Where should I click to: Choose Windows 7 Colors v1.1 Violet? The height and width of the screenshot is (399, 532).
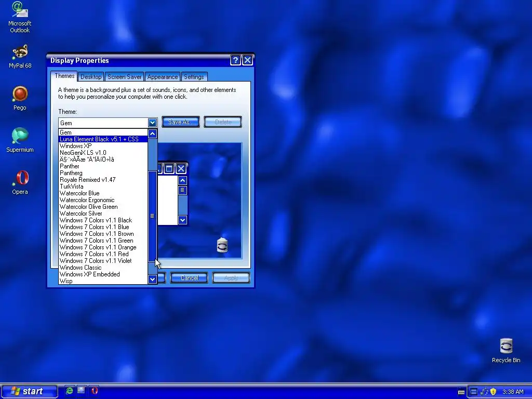[103, 261]
